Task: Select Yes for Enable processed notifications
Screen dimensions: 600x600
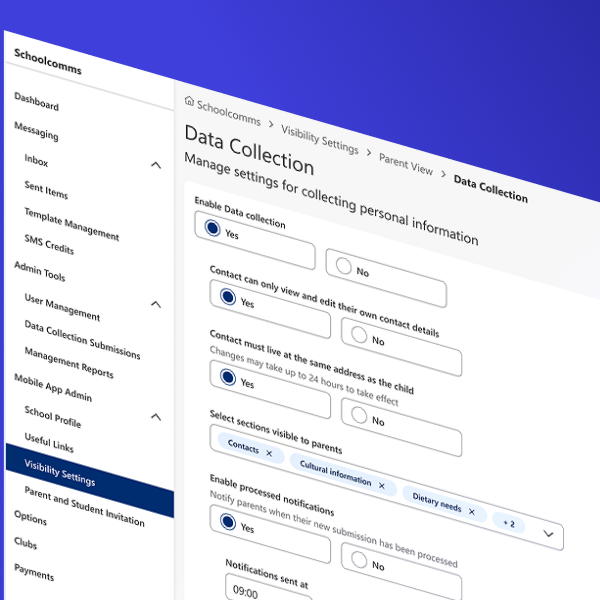Action: click(227, 521)
